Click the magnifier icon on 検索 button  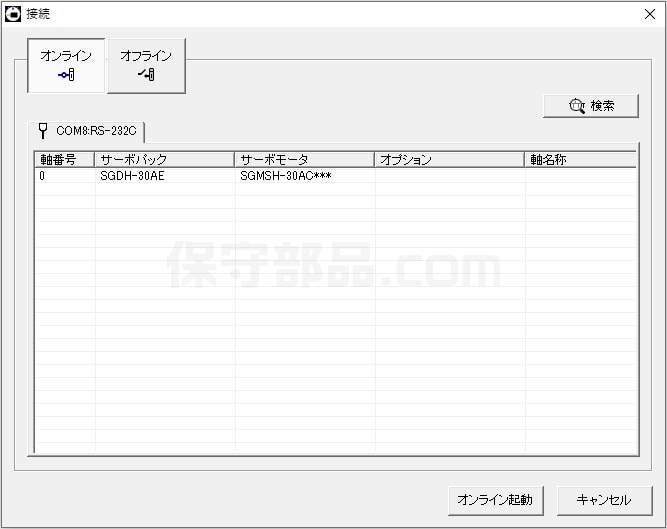576,106
